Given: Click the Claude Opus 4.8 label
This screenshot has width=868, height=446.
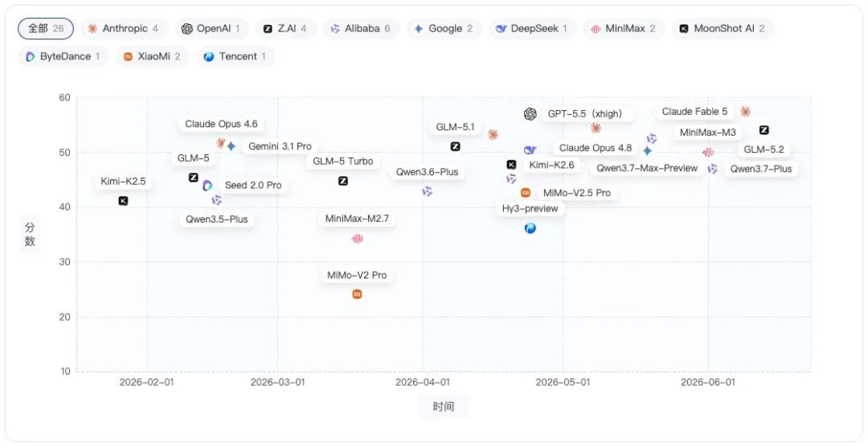Looking at the screenshot, I should 595,148.
